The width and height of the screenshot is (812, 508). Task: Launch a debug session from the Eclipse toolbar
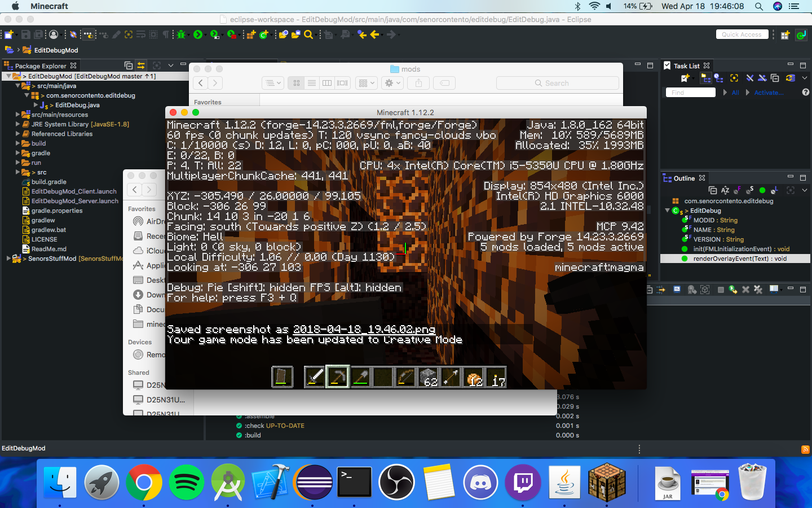(180, 34)
